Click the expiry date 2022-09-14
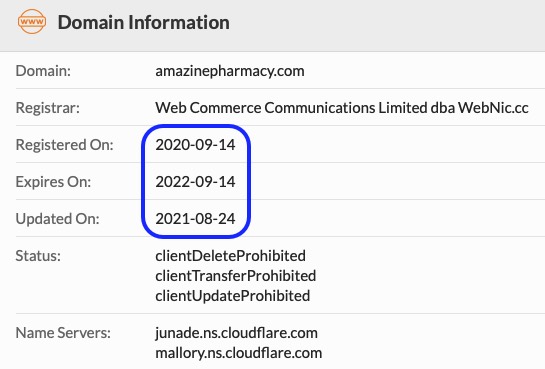Screen dimensions: 545x369 195,182
